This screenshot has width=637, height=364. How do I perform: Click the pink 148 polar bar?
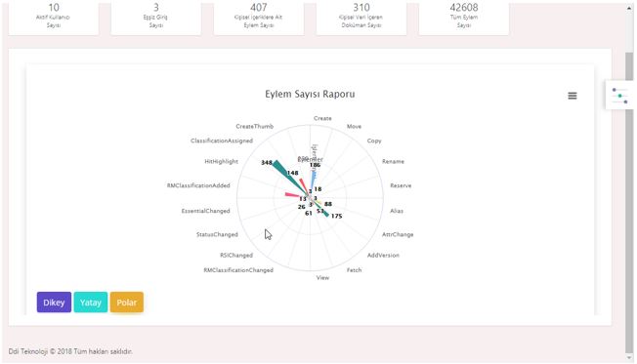tap(304, 185)
